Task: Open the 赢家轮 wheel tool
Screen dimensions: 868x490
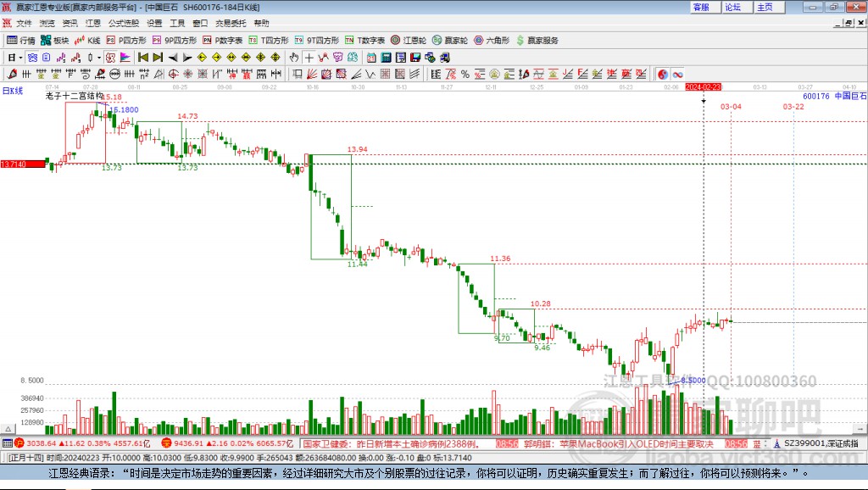Action: 450,41
